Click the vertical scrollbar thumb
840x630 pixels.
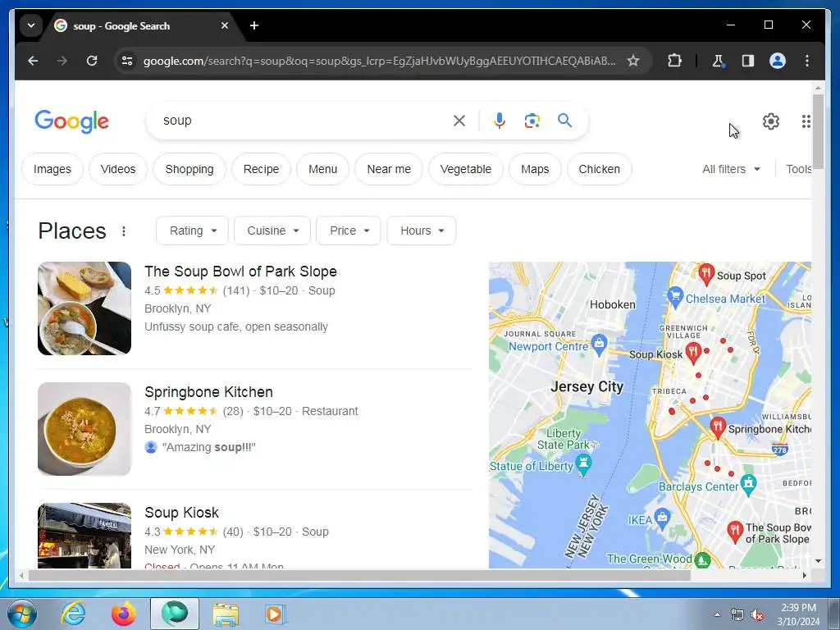click(x=818, y=131)
